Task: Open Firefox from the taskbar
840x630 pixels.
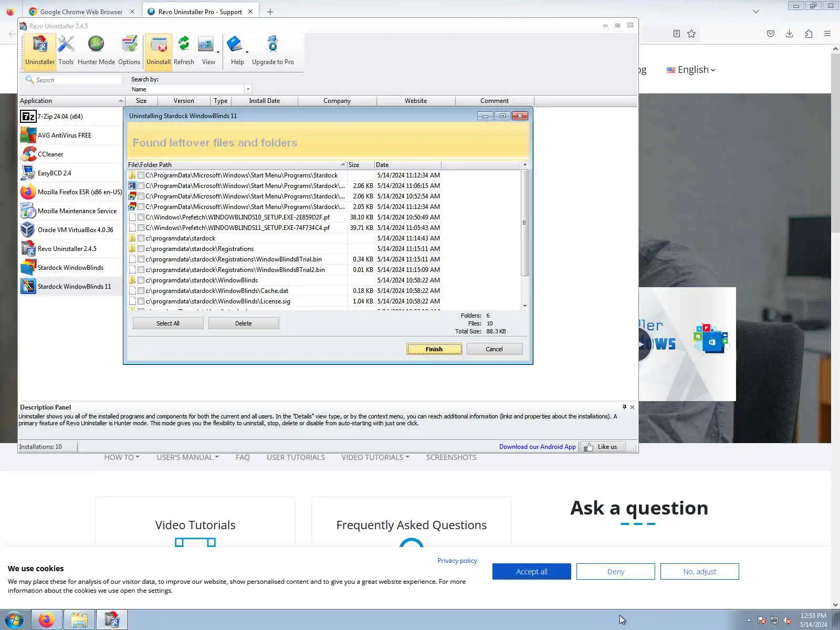Action: tap(46, 620)
